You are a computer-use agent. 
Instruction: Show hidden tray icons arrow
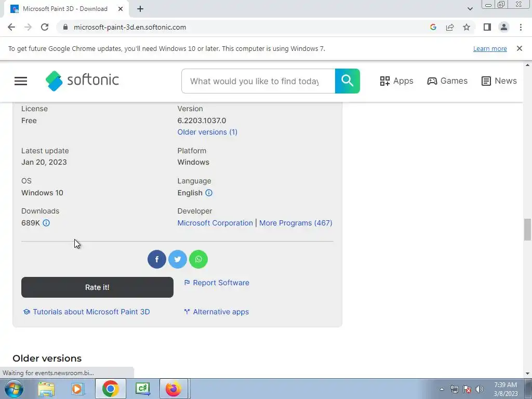[442, 389]
